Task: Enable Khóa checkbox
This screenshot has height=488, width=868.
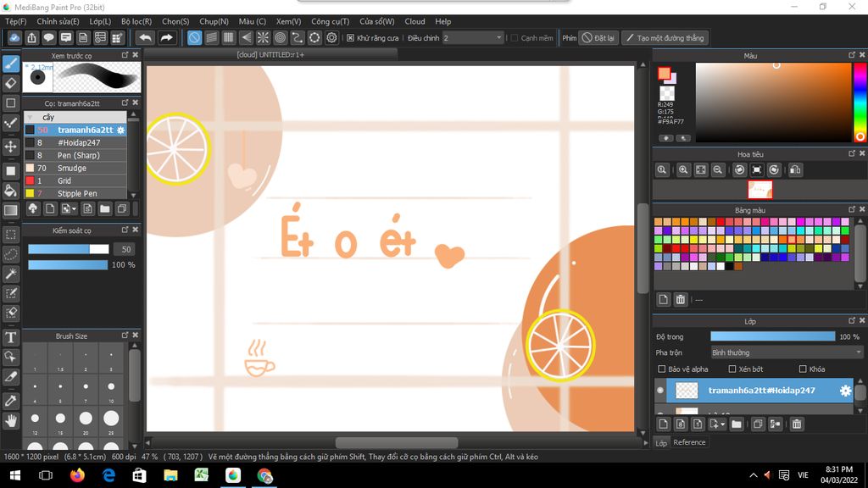Action: point(803,369)
